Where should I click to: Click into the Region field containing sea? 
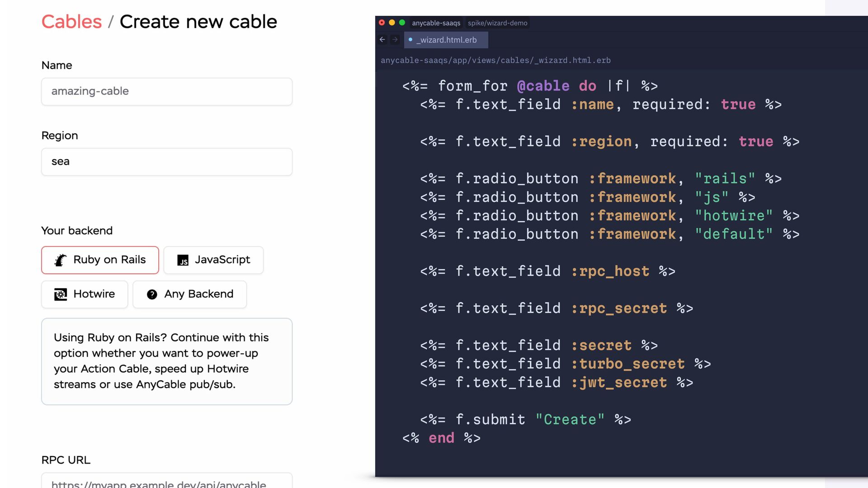click(167, 162)
